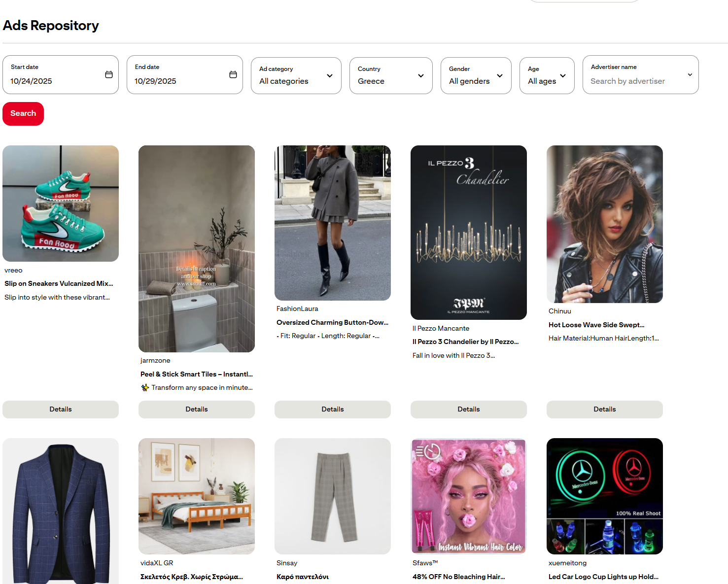Open the Sfaws pink hair color image
This screenshot has height=584, width=728.
tap(469, 496)
